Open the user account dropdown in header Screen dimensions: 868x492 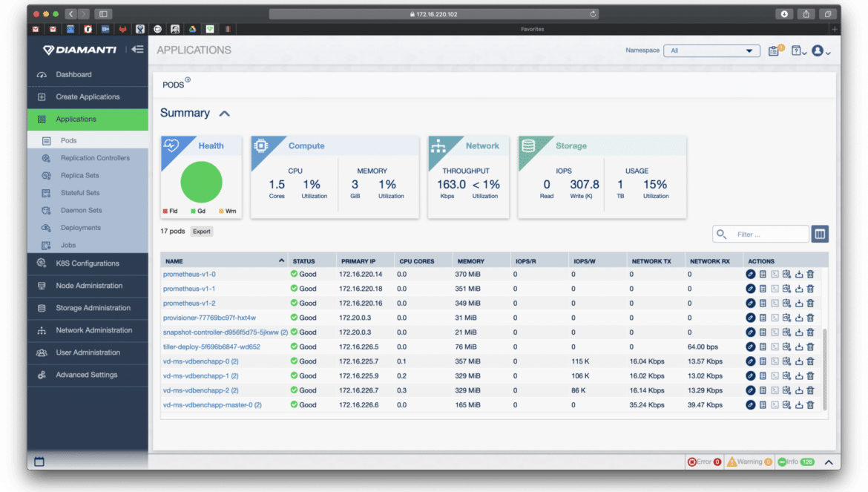[821, 50]
